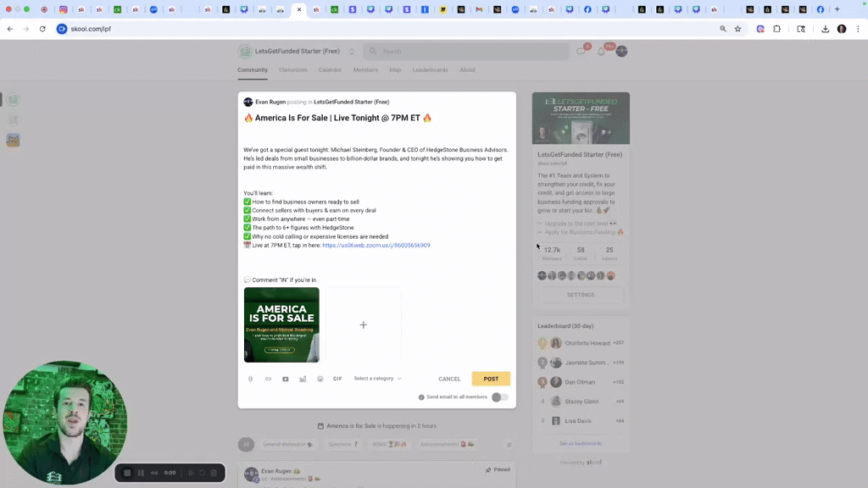Select the General discussion filter
868x488 pixels.
tap(287, 444)
